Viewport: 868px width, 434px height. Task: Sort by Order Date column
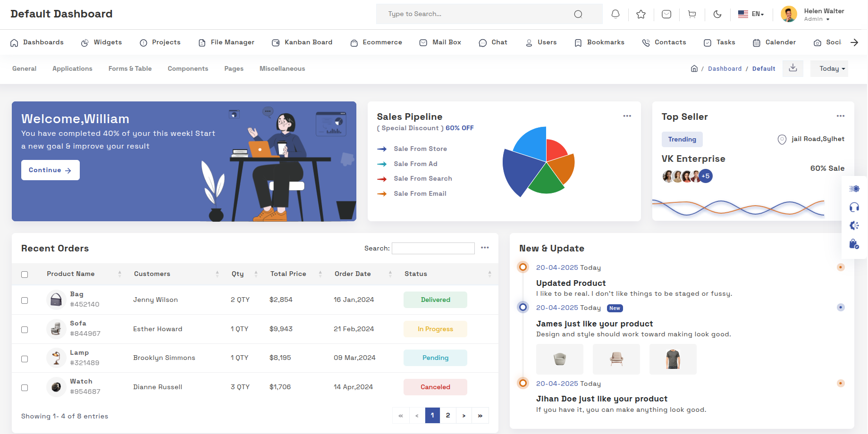(363, 274)
